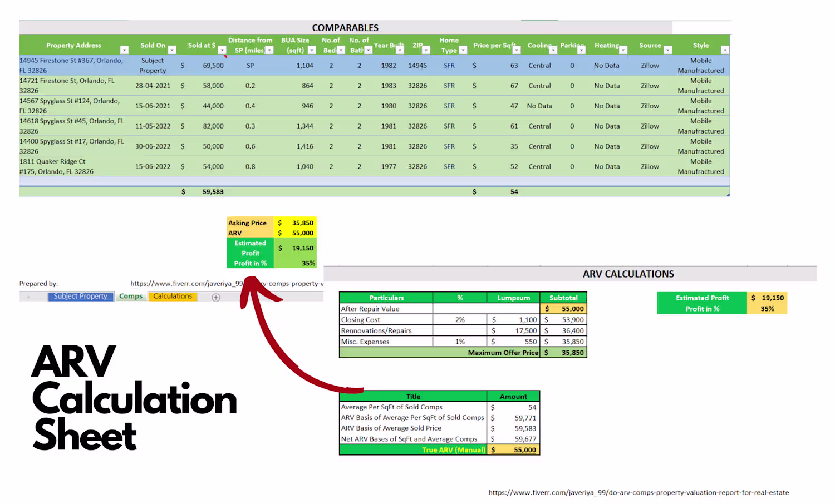The image size is (835, 504).
Task: Select the 14721 Firestone St address cell
Action: pyautogui.click(x=74, y=86)
